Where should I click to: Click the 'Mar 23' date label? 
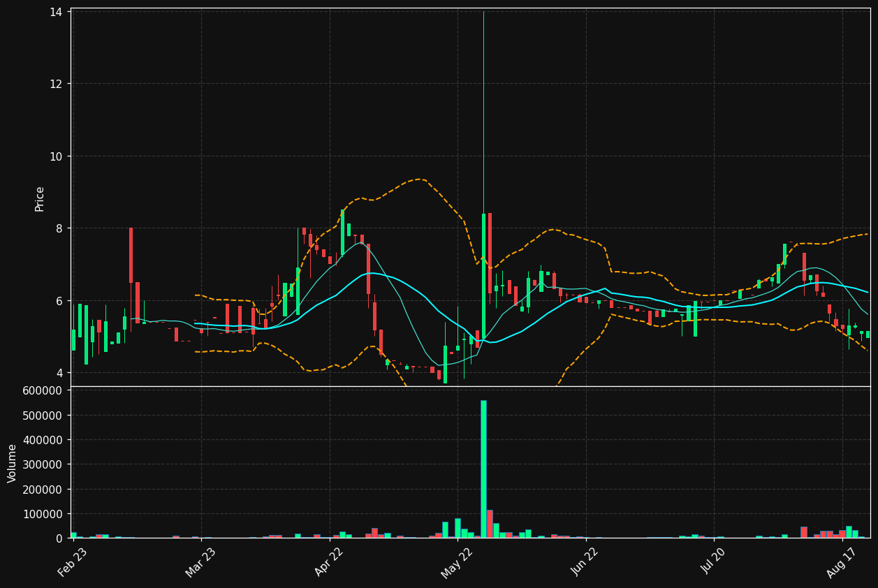[x=201, y=562]
